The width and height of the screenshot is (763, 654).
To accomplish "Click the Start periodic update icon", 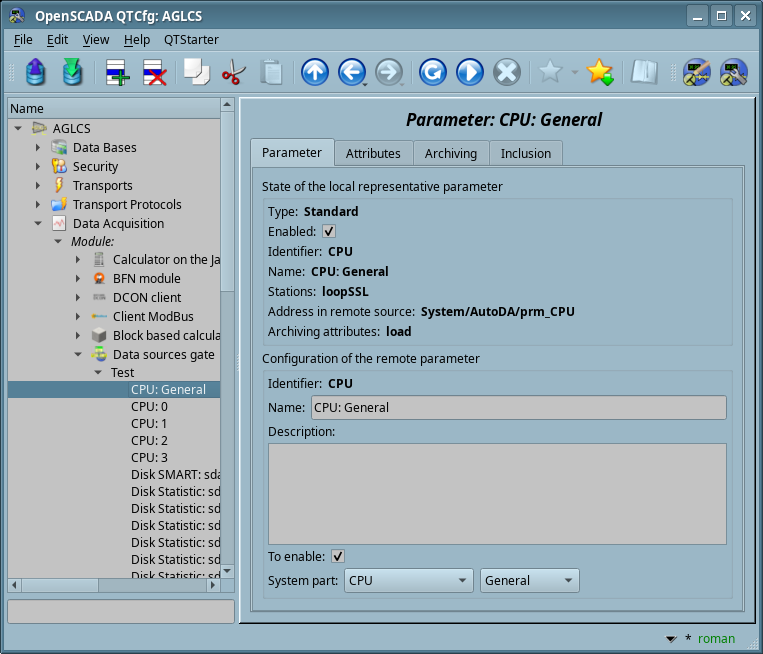I will [469, 72].
